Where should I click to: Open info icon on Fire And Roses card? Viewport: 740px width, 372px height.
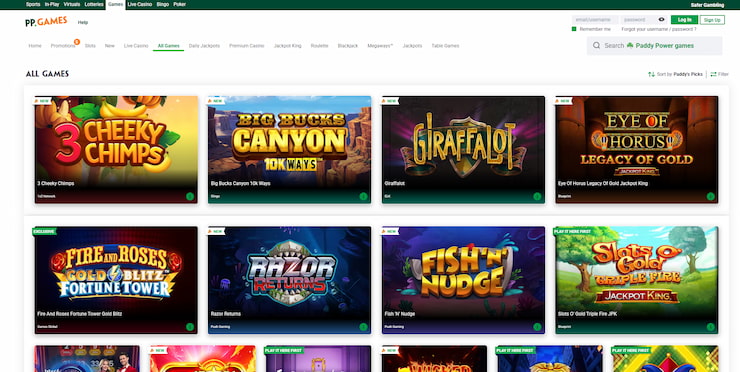(x=190, y=327)
